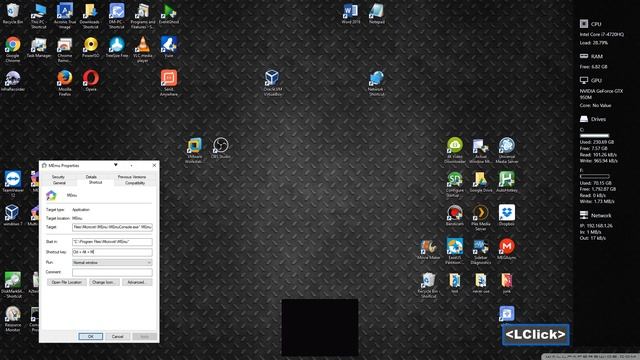Select the Word 2016 desktop icon
This screenshot has height=360, width=640.
[350, 11]
